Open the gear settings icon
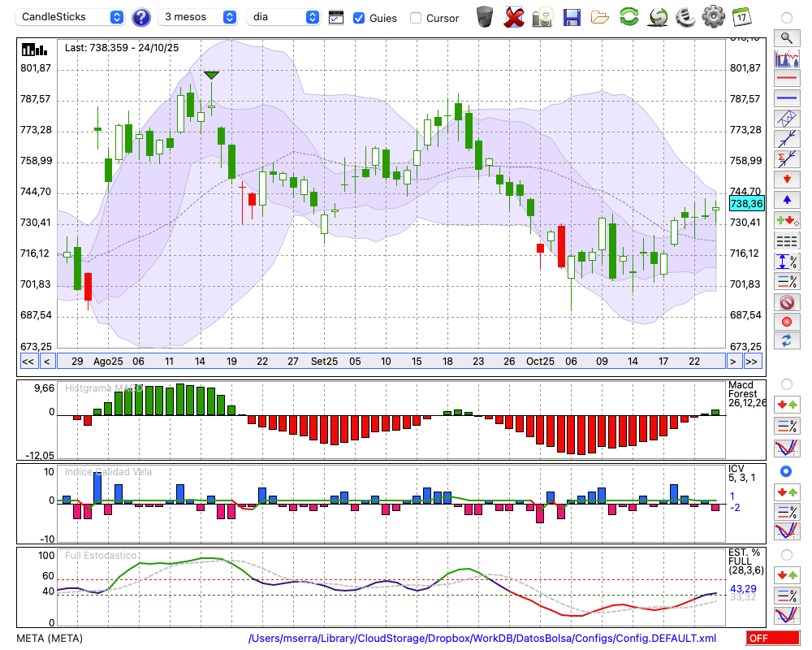 pyautogui.click(x=713, y=17)
